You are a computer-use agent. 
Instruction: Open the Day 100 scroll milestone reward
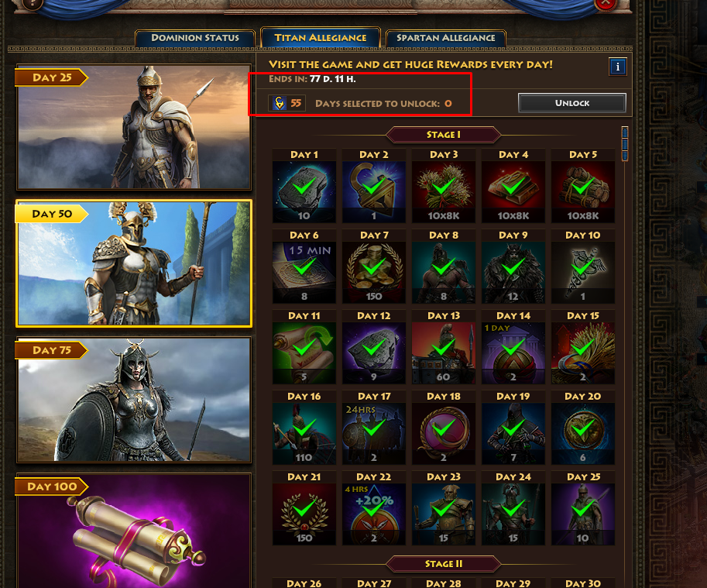(x=134, y=530)
